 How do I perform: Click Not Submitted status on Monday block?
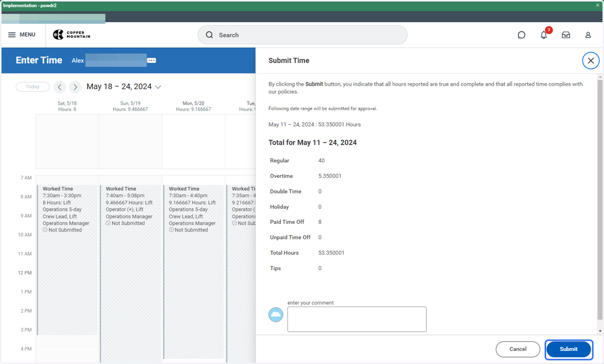point(188,230)
